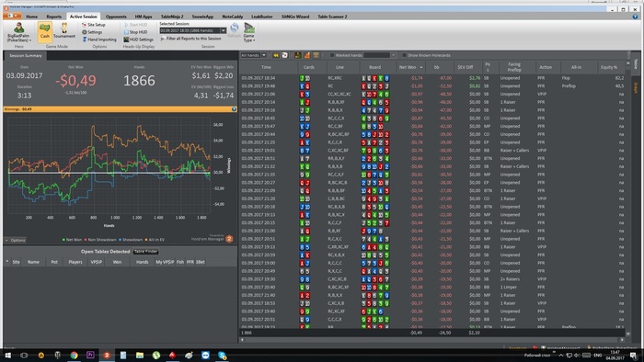644x362 pixels.
Task: Expand the graph Options panel
Action: 16,240
